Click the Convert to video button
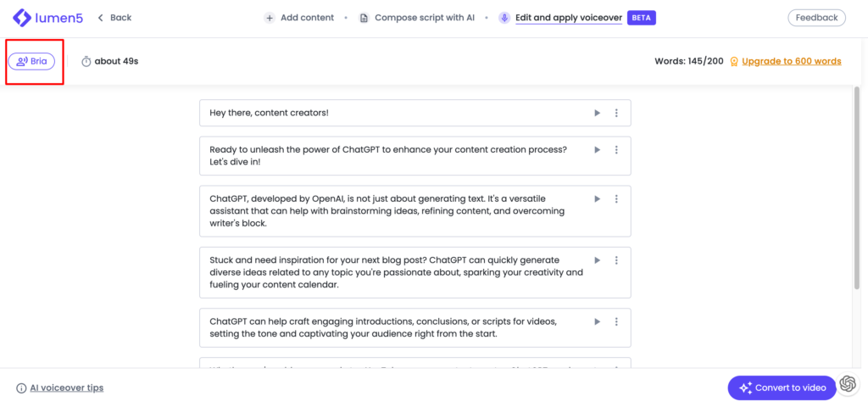The width and height of the screenshot is (868, 407). [780, 387]
